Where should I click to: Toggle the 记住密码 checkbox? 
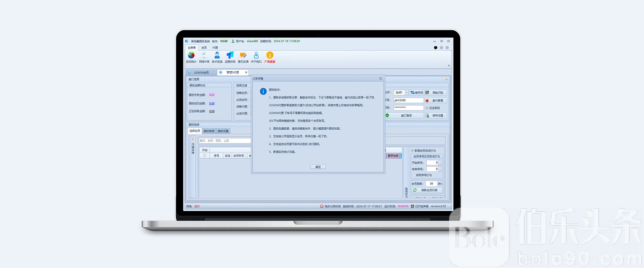click(x=427, y=108)
